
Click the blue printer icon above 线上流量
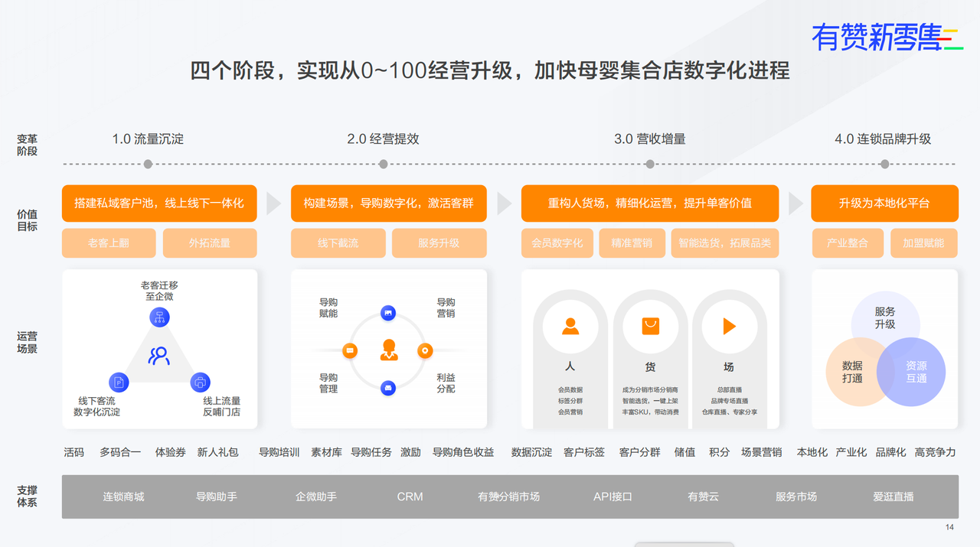coord(200,383)
